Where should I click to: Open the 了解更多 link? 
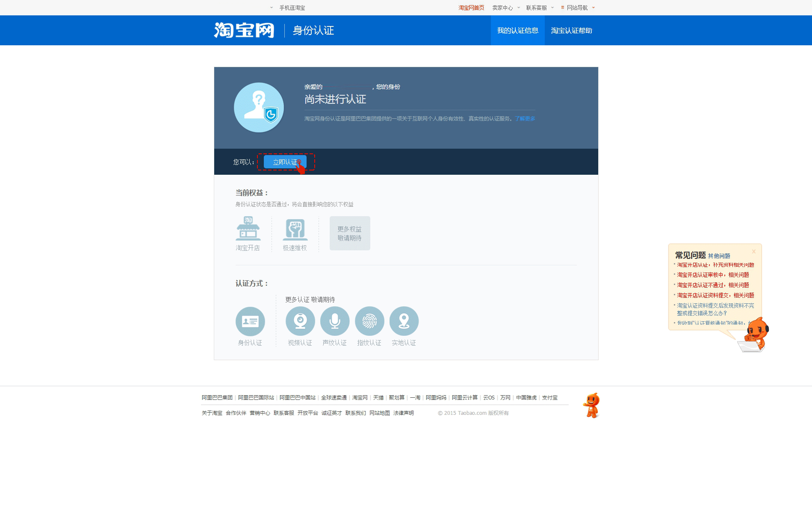[525, 118]
